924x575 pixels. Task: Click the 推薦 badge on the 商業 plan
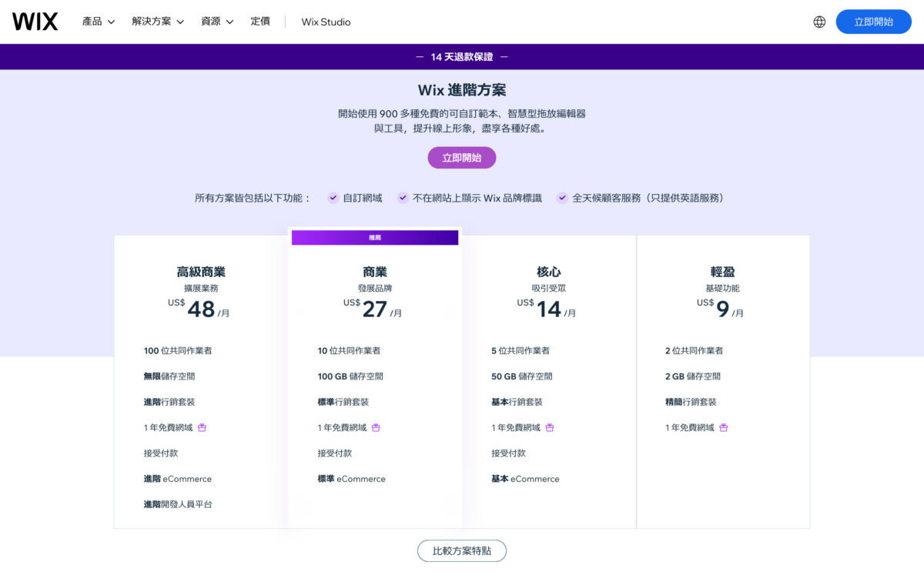[375, 238]
